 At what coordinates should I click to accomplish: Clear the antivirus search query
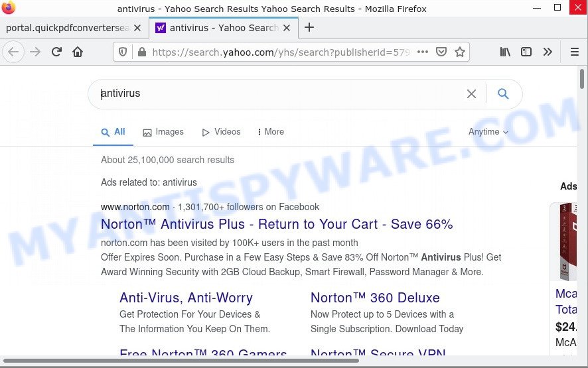coord(471,93)
